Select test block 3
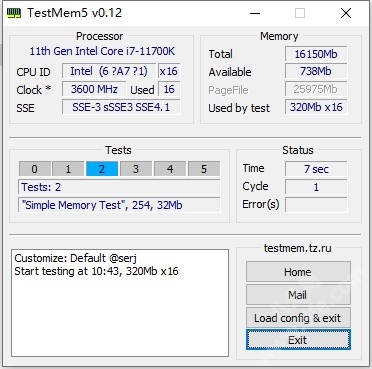 click(x=136, y=169)
